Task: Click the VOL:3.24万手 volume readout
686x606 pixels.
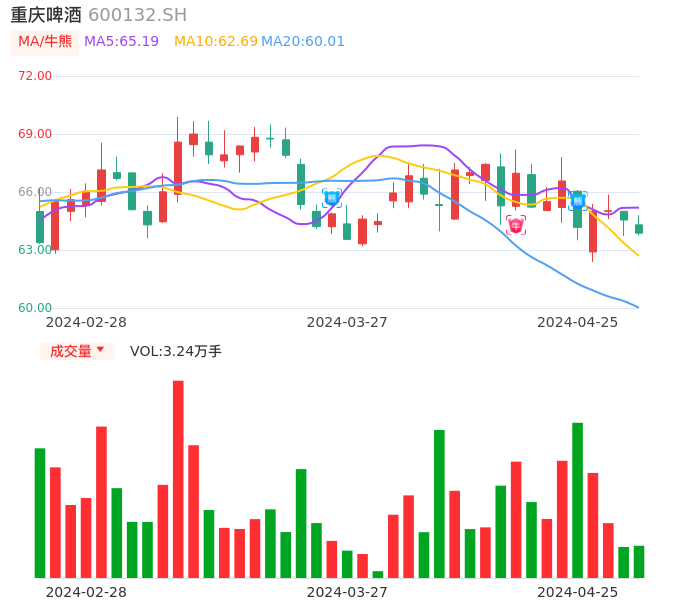Action: pos(175,351)
